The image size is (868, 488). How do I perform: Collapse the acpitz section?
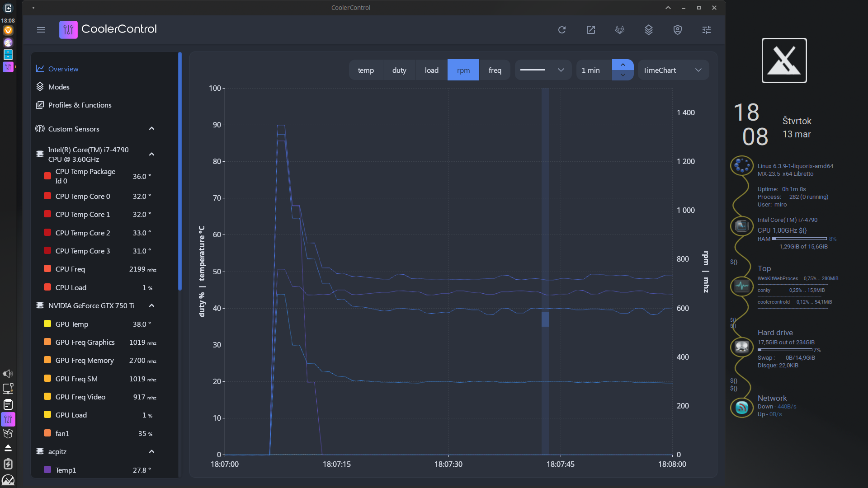(x=152, y=451)
